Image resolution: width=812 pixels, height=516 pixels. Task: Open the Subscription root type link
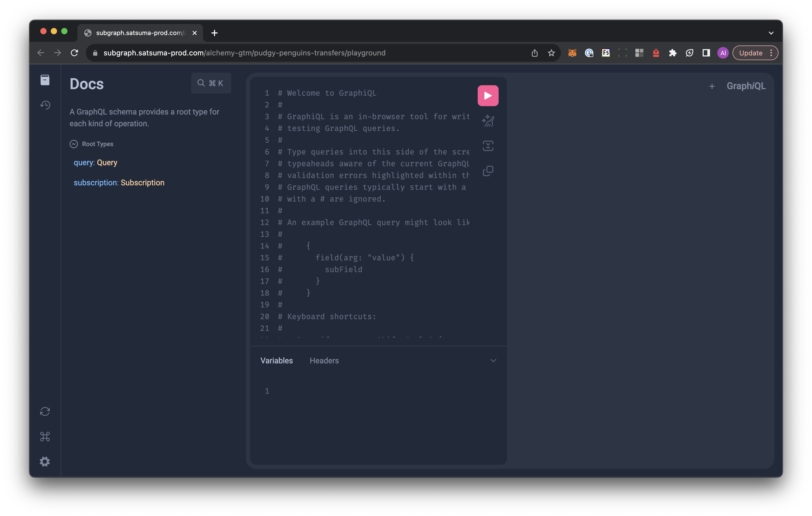coord(142,183)
